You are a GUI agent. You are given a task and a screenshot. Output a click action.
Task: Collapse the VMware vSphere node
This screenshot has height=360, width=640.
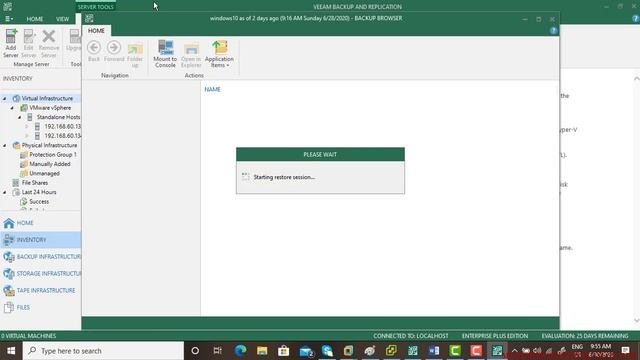(x=12, y=108)
